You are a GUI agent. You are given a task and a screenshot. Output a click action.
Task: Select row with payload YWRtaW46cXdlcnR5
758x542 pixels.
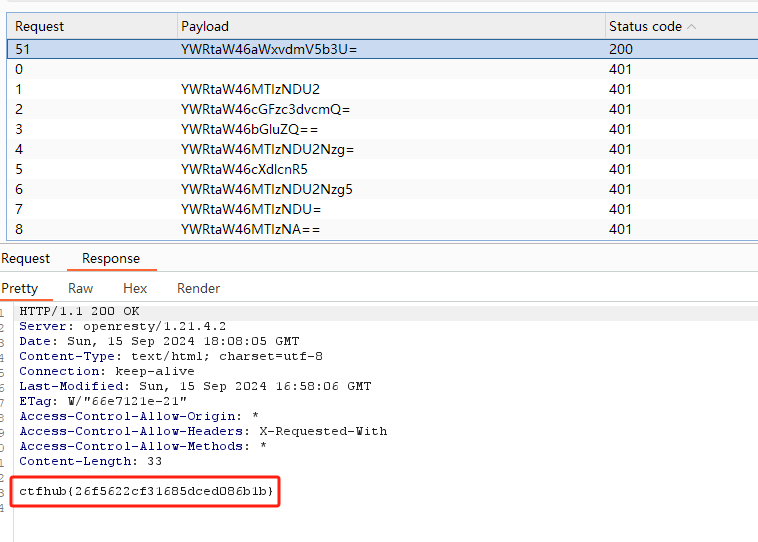[244, 169]
